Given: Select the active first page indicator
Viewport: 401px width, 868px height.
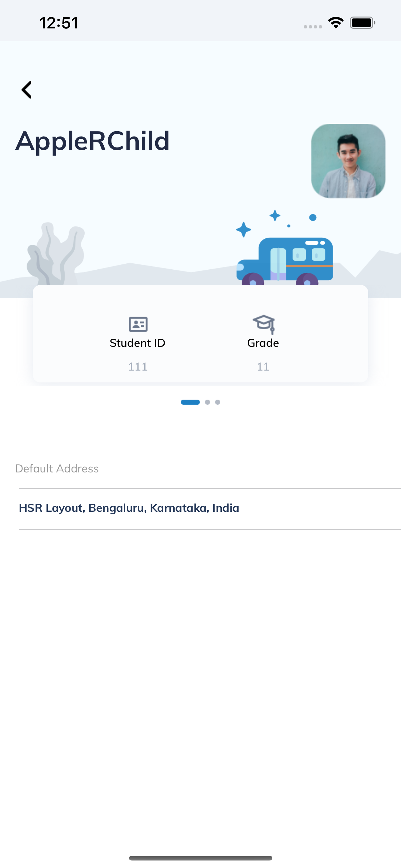Looking at the screenshot, I should 190,402.
